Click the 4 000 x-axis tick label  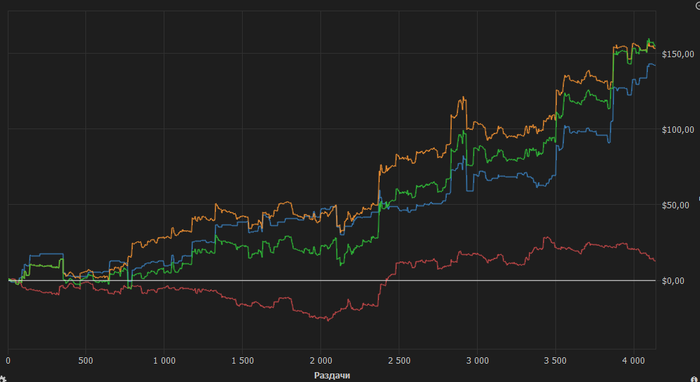point(634,360)
